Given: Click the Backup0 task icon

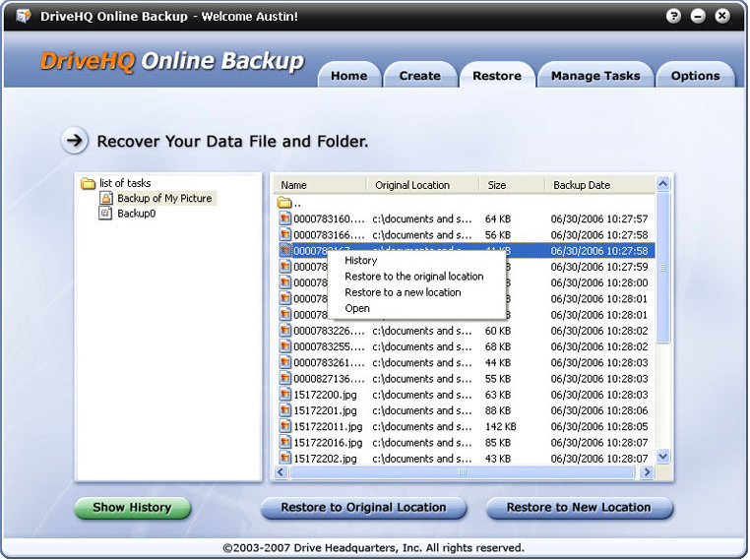Looking at the screenshot, I should point(105,213).
